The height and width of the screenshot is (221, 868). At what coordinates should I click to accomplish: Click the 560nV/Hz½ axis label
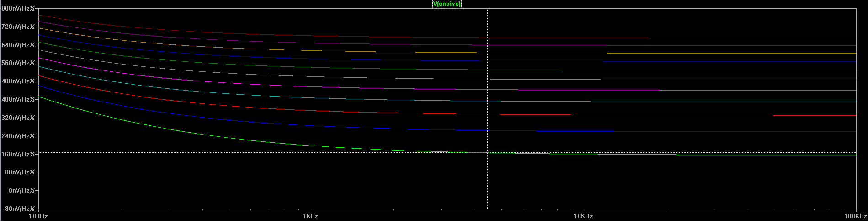click(x=17, y=63)
